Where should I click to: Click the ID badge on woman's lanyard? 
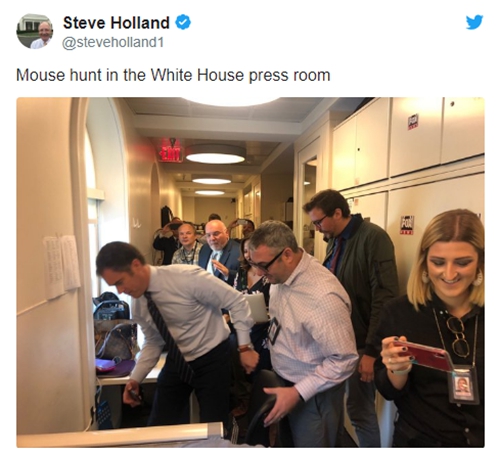click(463, 384)
